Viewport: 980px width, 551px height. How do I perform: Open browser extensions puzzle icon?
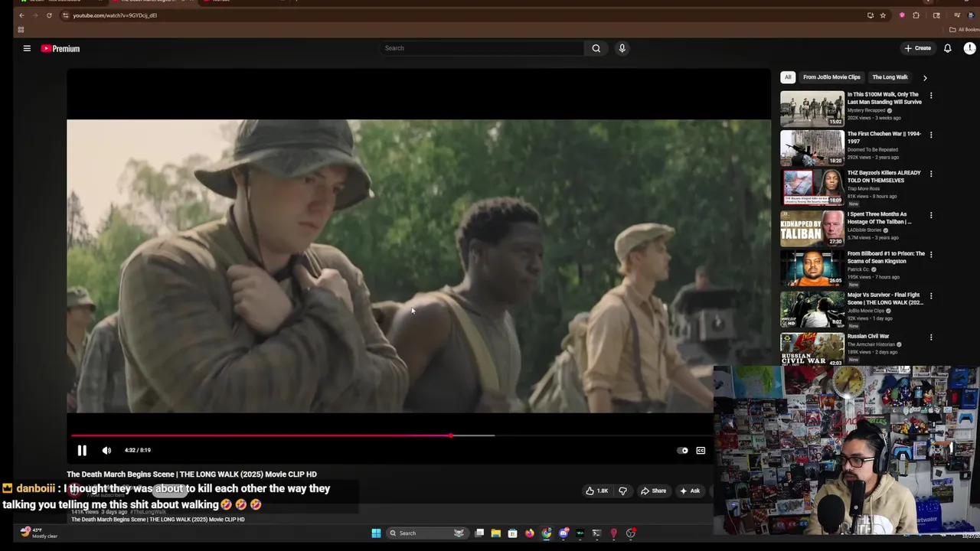916,15
